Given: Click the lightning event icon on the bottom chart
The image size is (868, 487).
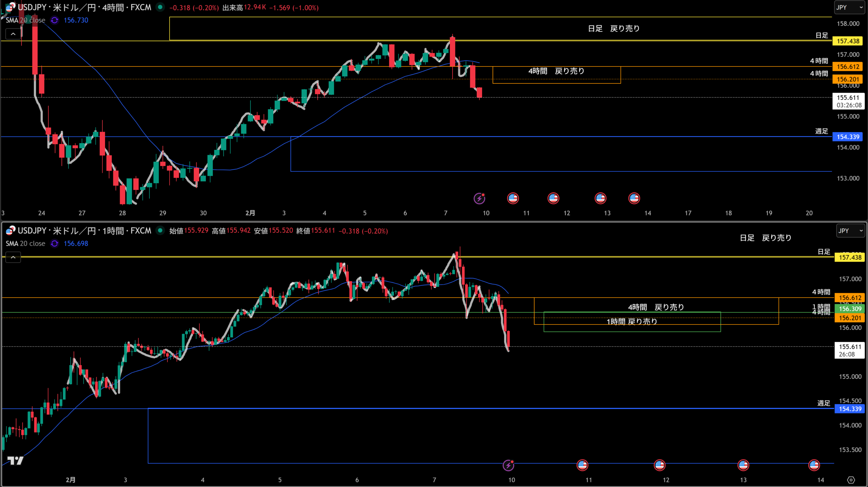Looking at the screenshot, I should [508, 465].
